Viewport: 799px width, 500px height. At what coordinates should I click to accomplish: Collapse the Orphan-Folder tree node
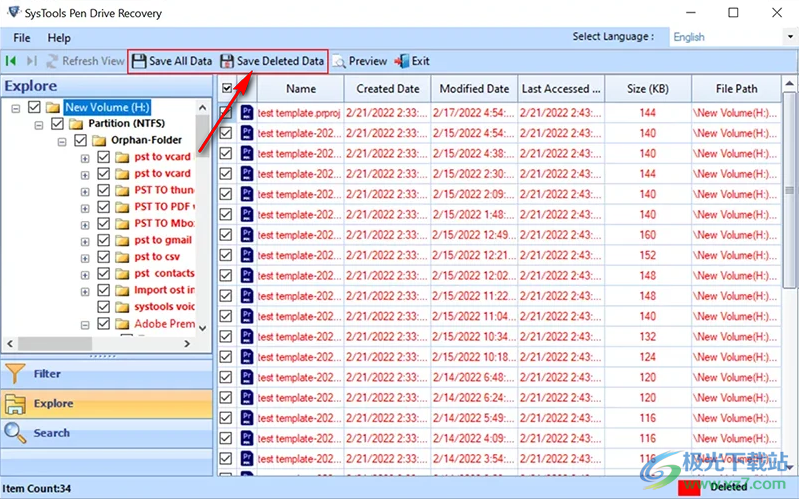pos(62,142)
